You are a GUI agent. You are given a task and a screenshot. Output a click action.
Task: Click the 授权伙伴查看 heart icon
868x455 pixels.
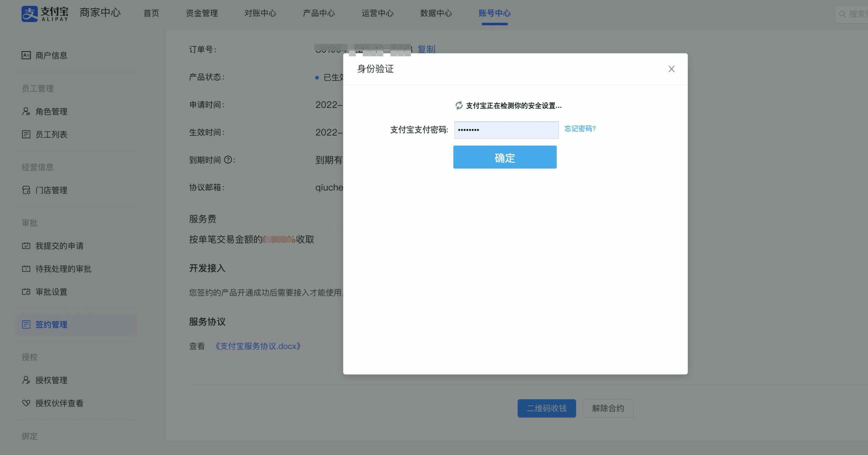26,403
